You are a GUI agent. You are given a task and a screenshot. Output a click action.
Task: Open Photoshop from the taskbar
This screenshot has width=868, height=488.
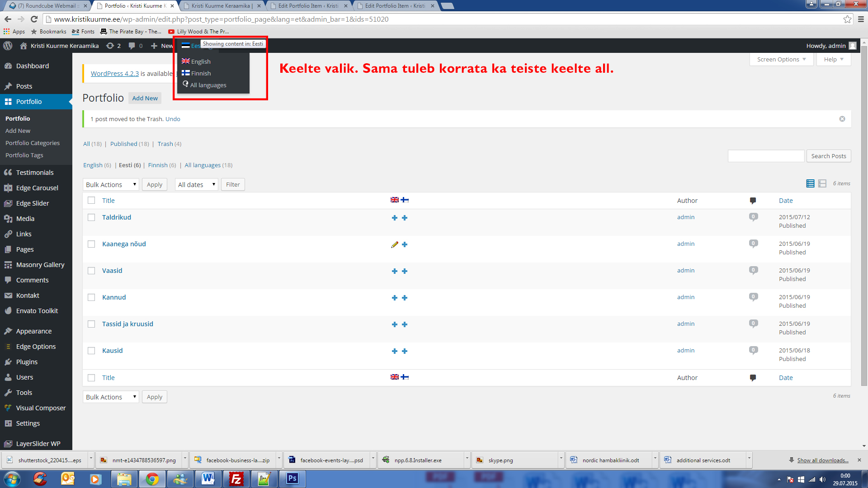click(x=292, y=479)
